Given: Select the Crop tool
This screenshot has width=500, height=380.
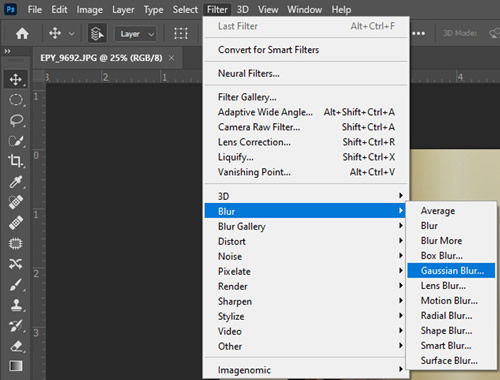Looking at the screenshot, I should [16, 161].
